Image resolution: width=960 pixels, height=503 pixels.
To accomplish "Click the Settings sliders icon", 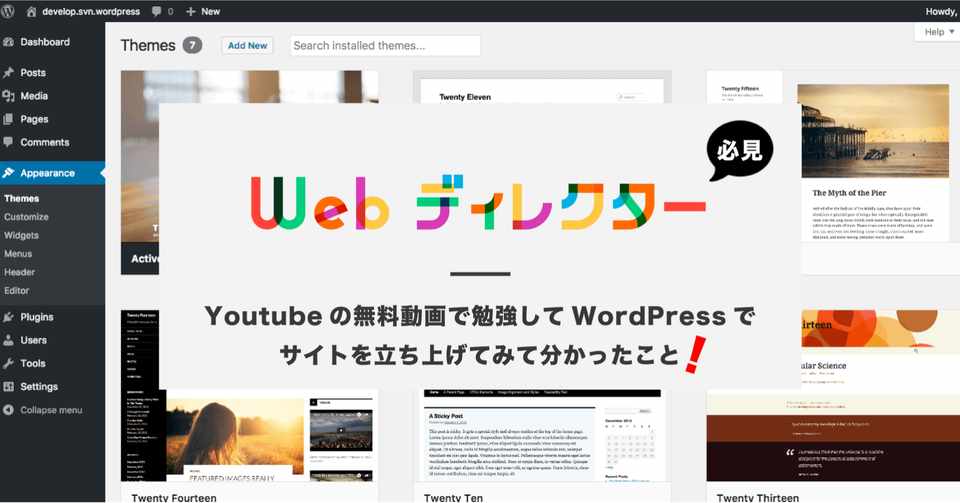I will tap(8, 387).
